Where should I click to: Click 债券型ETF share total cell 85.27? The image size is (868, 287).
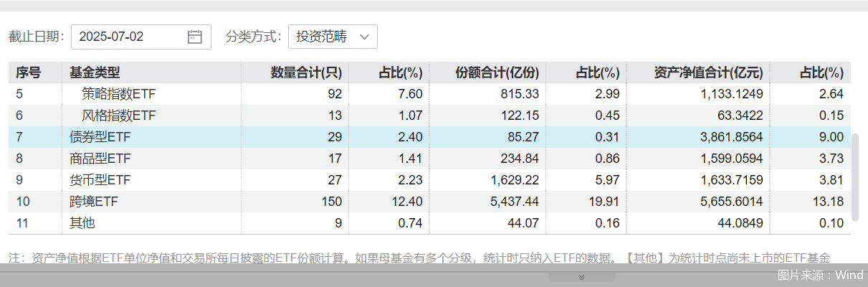pos(522,137)
